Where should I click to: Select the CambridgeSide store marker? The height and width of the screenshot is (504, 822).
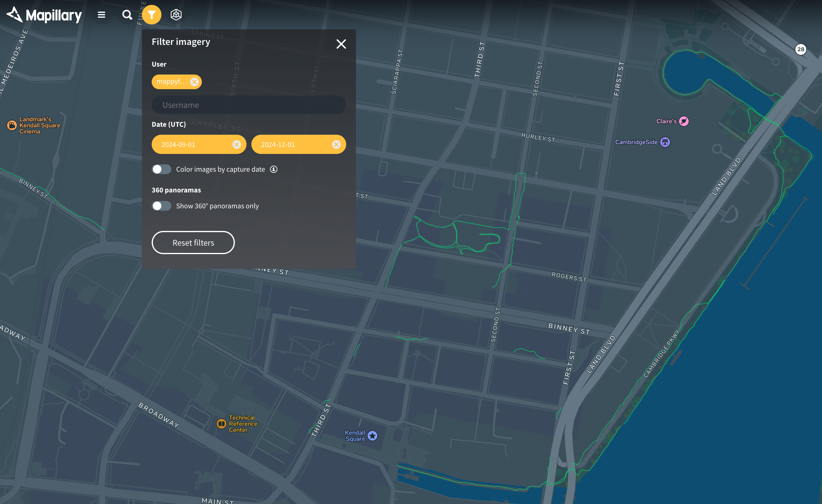coord(665,142)
